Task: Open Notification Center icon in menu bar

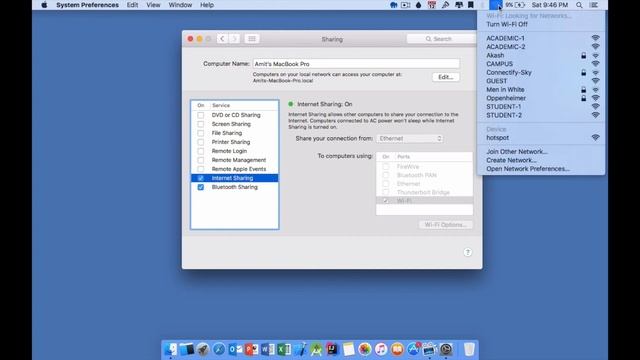Action: point(594,5)
